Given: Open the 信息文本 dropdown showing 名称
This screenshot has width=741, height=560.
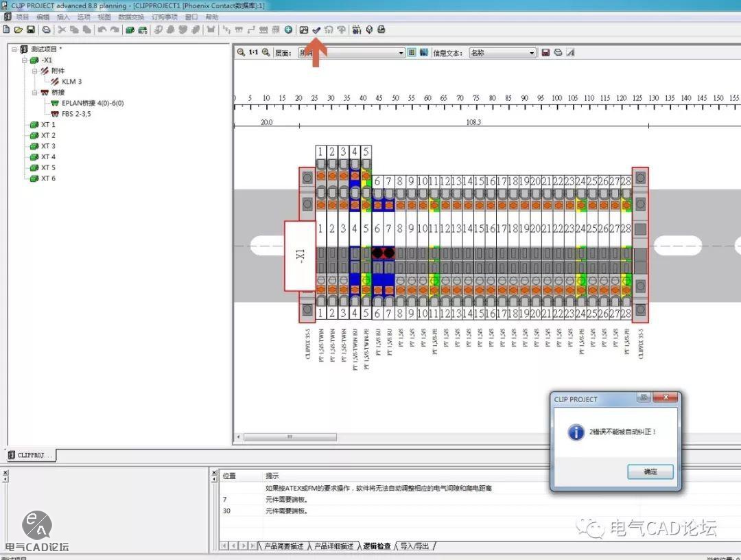Looking at the screenshot, I should coord(502,52).
